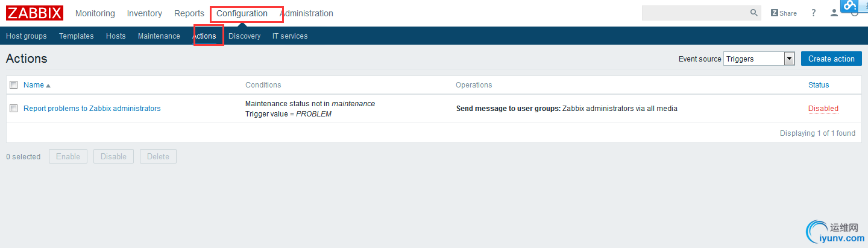868x248 pixels.
Task: Open the Administration menu
Action: coord(306,13)
